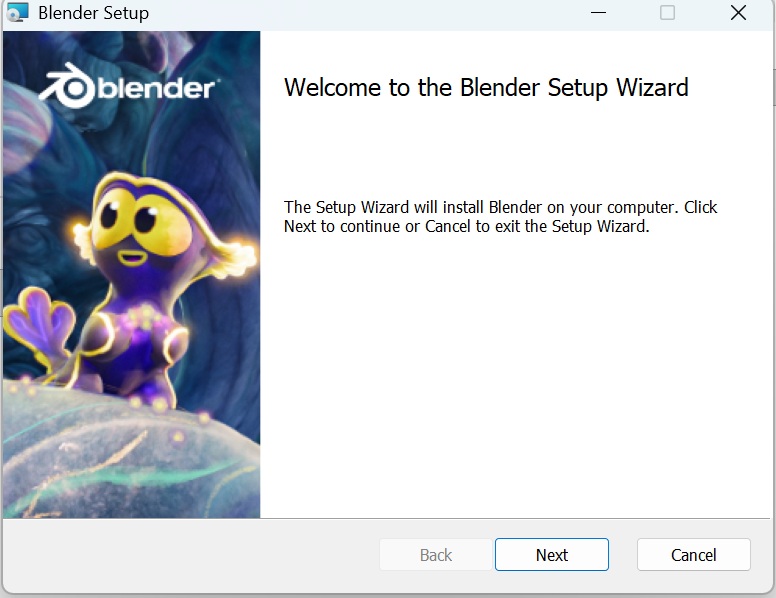Click the Blender logo symbol in banner
The height and width of the screenshot is (598, 776).
coord(67,86)
